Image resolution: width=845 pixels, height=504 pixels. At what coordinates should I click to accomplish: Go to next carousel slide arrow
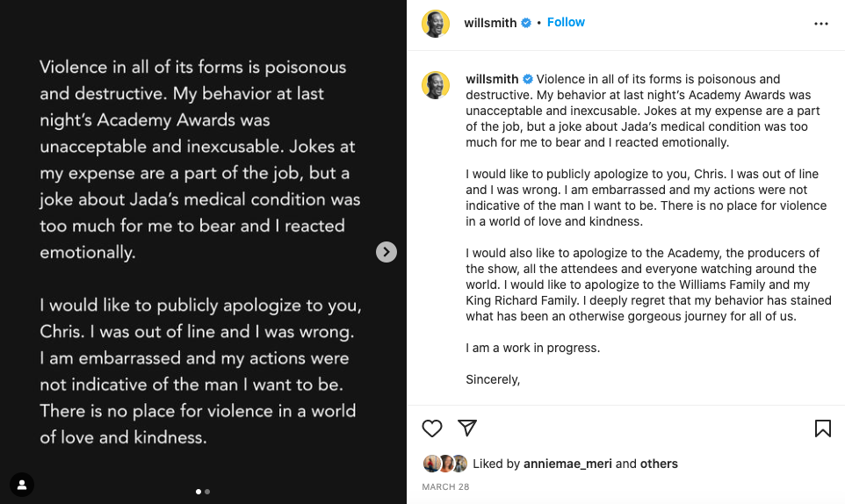(386, 252)
